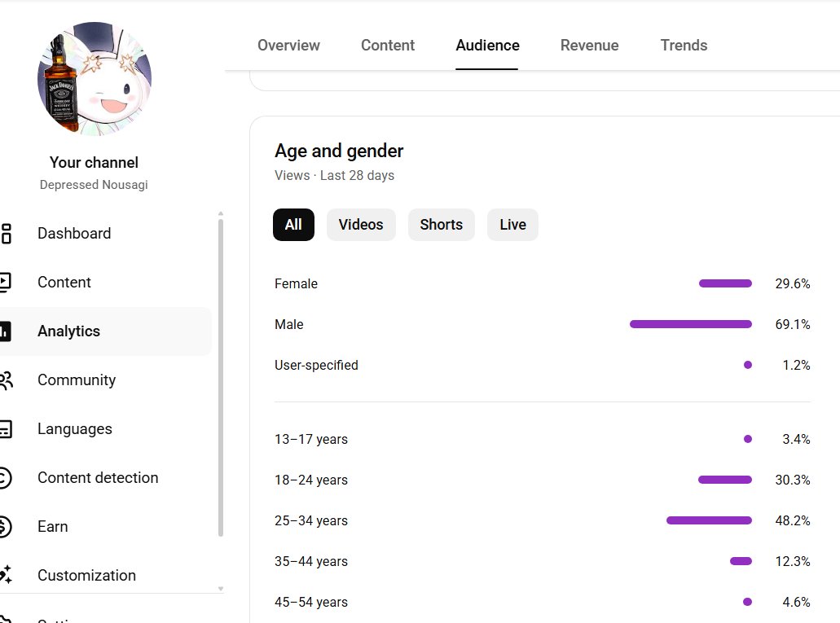Screen dimensions: 840x623
Task: Select Analytics in the sidebar
Action: [x=106, y=331]
